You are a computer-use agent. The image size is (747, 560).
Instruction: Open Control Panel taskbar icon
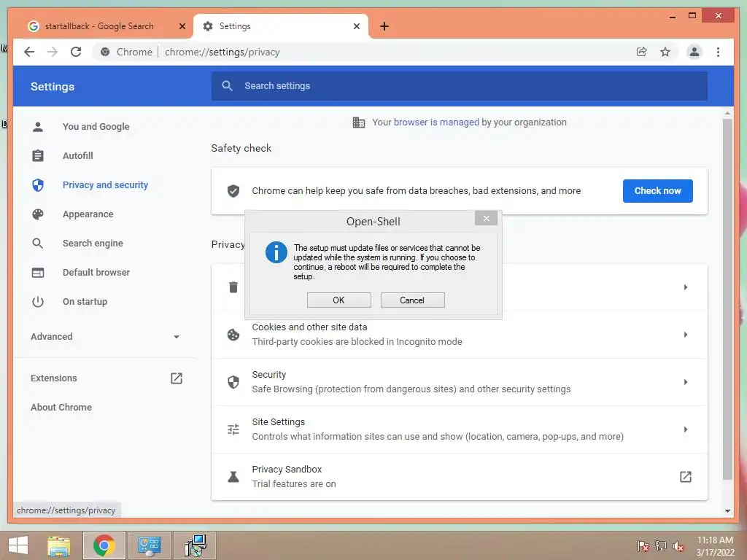(149, 545)
